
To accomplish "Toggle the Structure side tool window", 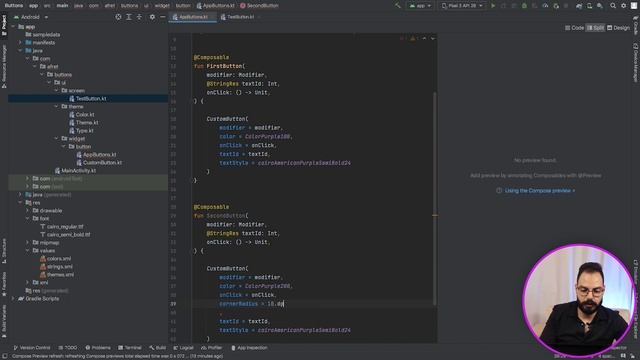I will (x=4, y=251).
